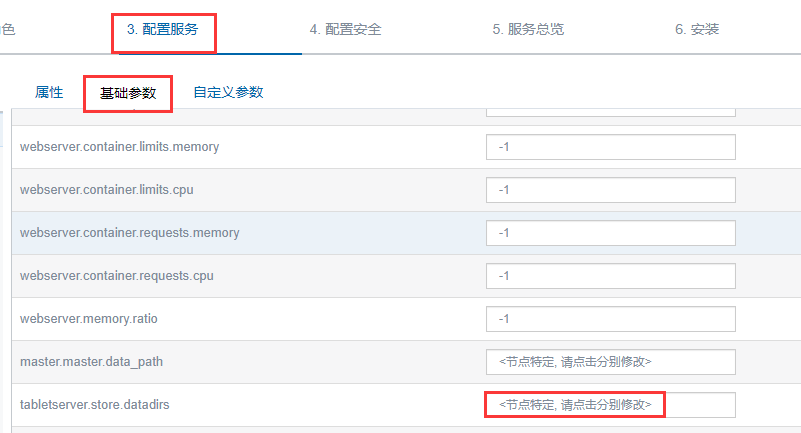801x433 pixels.
Task: Select the 基础参数 tab
Action: tap(128, 93)
